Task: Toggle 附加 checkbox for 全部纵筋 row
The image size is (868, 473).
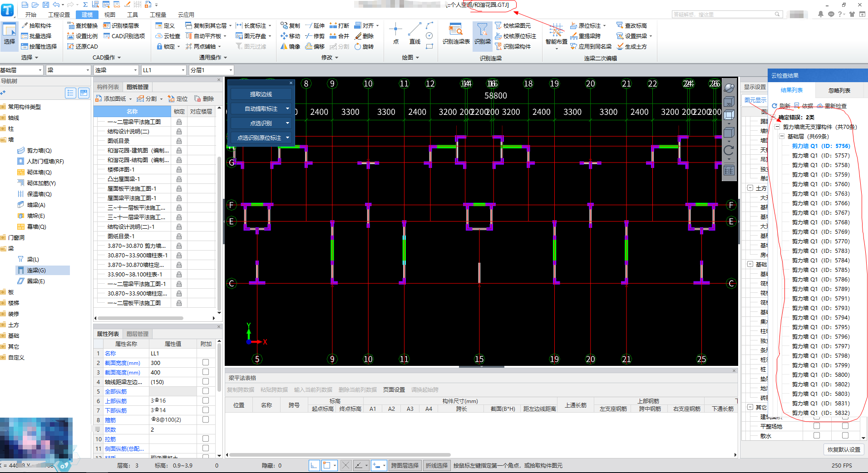Action: pos(206,391)
